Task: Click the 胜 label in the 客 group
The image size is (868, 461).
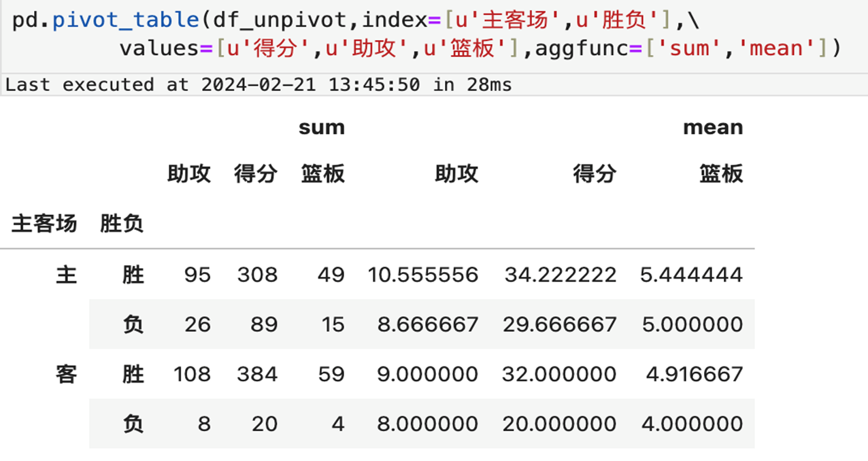Action: (x=133, y=374)
